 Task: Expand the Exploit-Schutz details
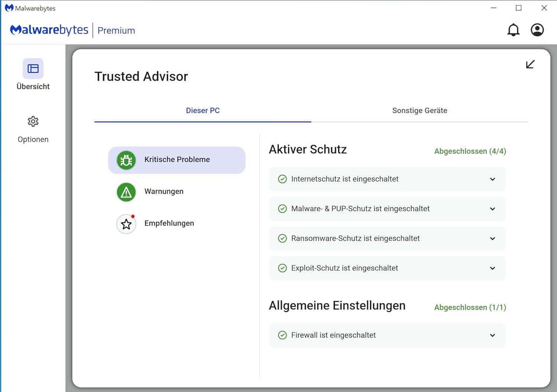pos(492,268)
